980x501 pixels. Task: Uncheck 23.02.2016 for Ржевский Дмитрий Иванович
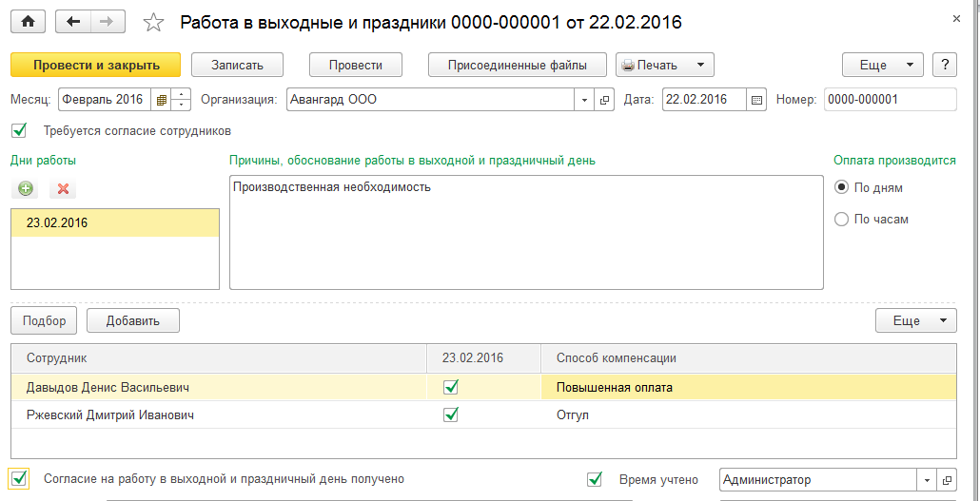(x=451, y=414)
